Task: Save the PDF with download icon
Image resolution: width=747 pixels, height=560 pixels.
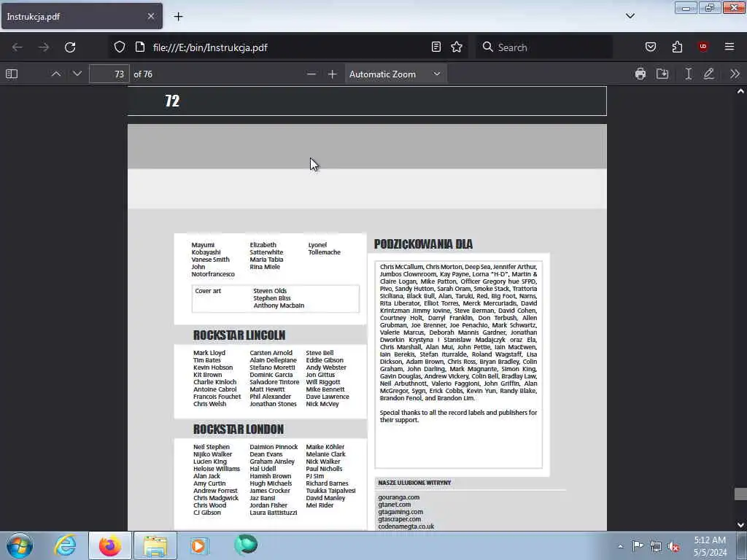Action: (x=662, y=74)
